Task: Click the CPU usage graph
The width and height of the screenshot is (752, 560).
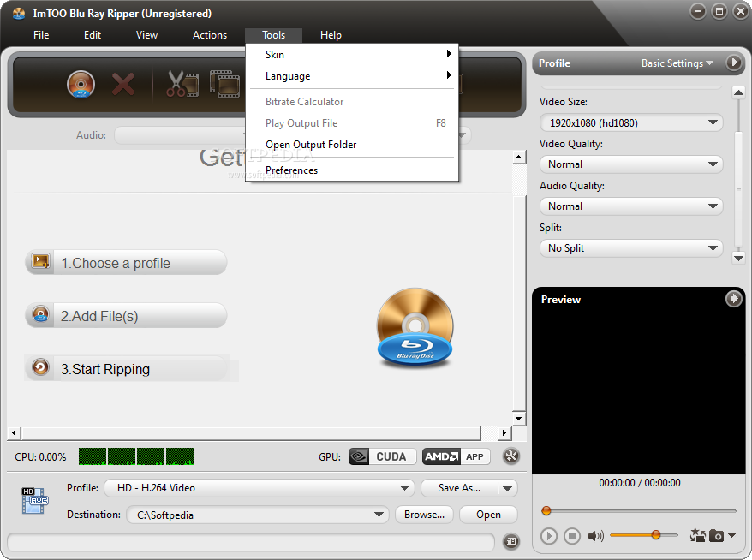Action: tap(136, 456)
